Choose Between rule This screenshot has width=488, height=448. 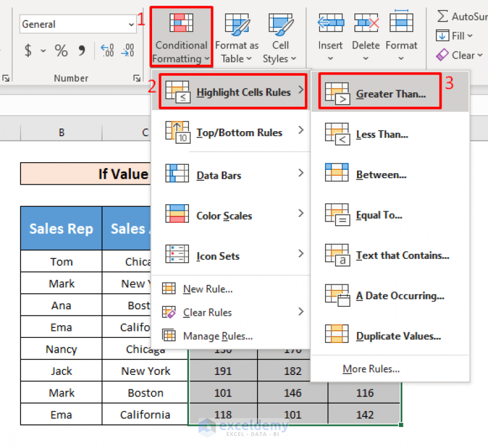pos(390,174)
